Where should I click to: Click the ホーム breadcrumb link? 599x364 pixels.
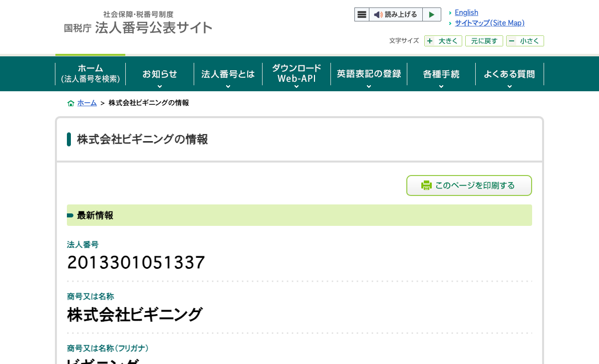87,103
